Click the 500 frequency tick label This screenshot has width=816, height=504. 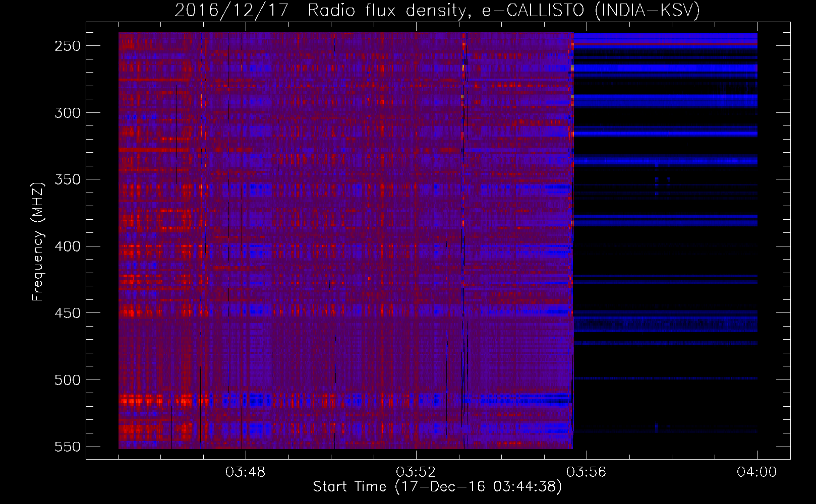pyautogui.click(x=68, y=380)
